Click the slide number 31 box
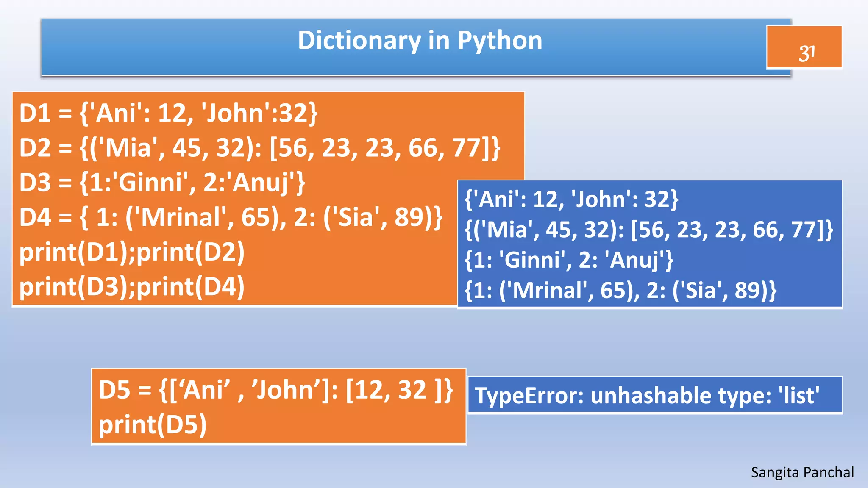 pos(804,47)
